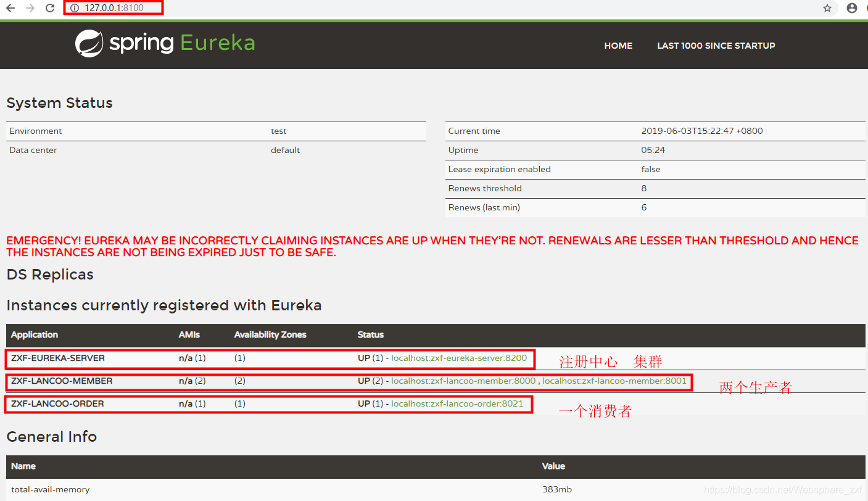Viewport: 868px width, 501px height.
Task: Click the data center value 'default'
Action: point(286,150)
